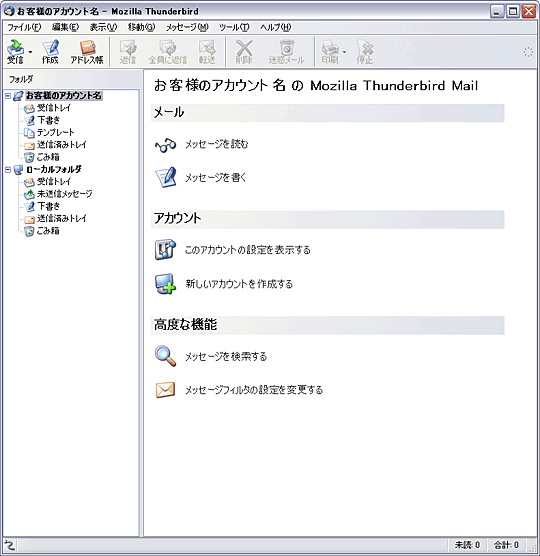Click 新しいアカウントを作成する link
This screenshot has height=556, width=540.
[239, 284]
